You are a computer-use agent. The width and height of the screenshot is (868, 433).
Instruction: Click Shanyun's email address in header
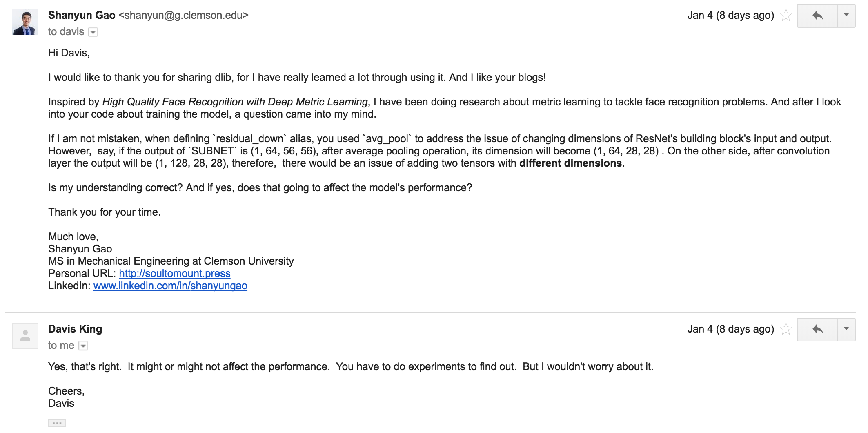pos(183,15)
